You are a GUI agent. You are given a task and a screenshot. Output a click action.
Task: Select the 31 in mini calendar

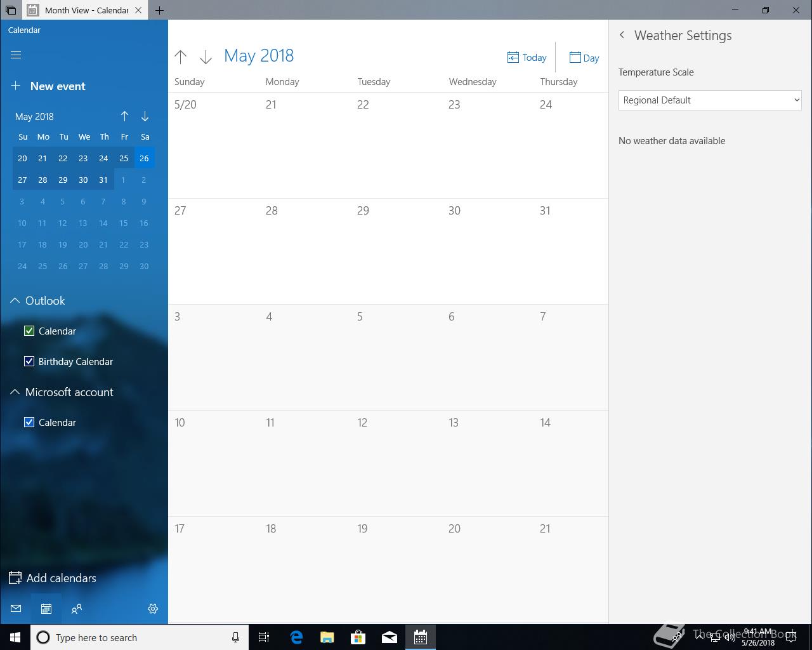click(x=103, y=180)
